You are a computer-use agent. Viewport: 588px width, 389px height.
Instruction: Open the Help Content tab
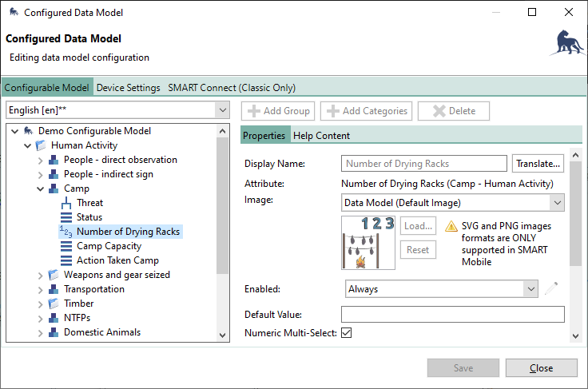(x=321, y=136)
